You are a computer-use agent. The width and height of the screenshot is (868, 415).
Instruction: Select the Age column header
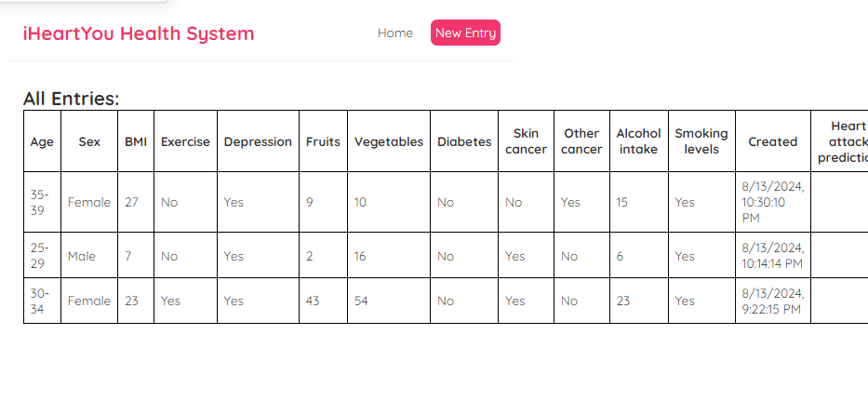pyautogui.click(x=42, y=141)
